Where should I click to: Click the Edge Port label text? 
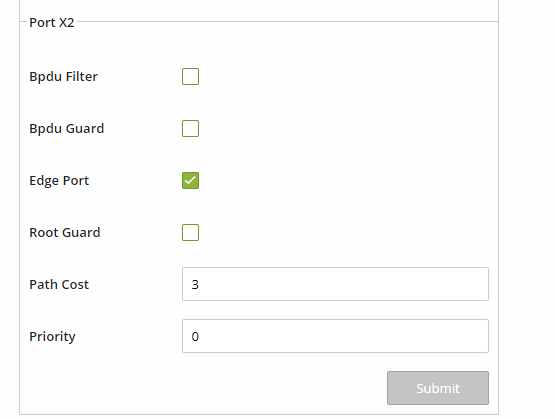pos(59,181)
